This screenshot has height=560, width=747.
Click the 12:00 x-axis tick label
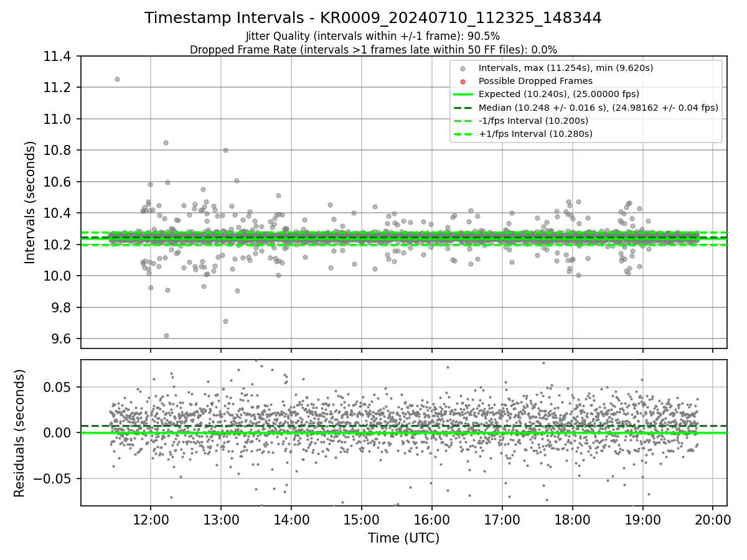(151, 520)
